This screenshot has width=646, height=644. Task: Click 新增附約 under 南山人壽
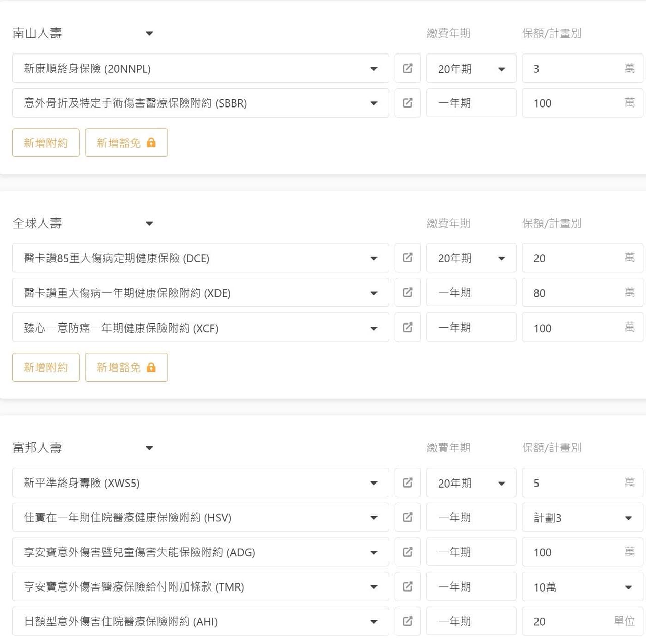coord(45,143)
